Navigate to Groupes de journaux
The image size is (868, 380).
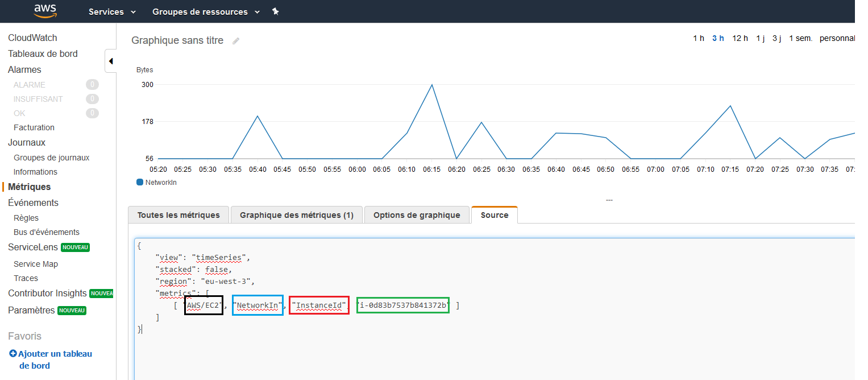pyautogui.click(x=52, y=158)
